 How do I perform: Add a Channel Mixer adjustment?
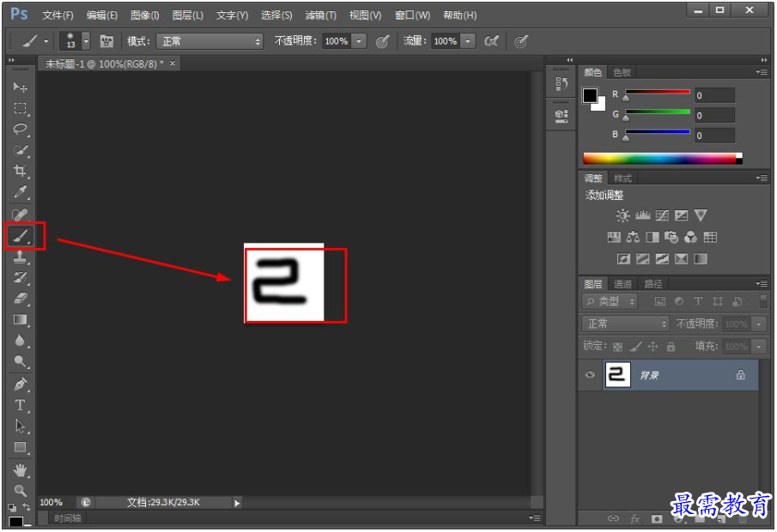(690, 238)
